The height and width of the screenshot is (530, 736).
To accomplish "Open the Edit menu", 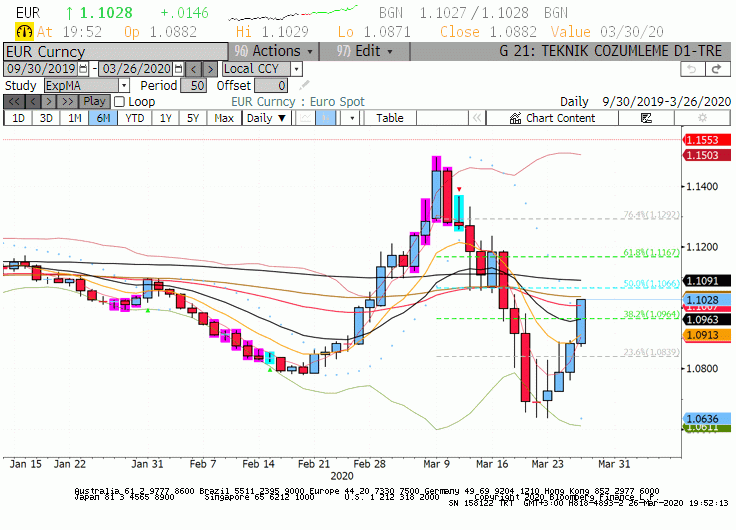I will point(364,51).
